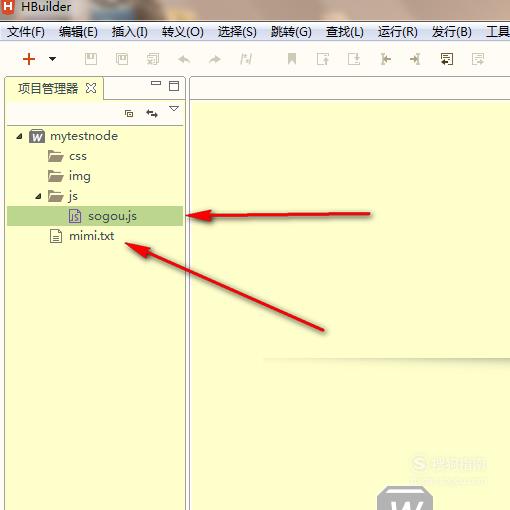Screen dimensions: 510x510
Task: Click the code format toolbar icon
Action: 246,59
